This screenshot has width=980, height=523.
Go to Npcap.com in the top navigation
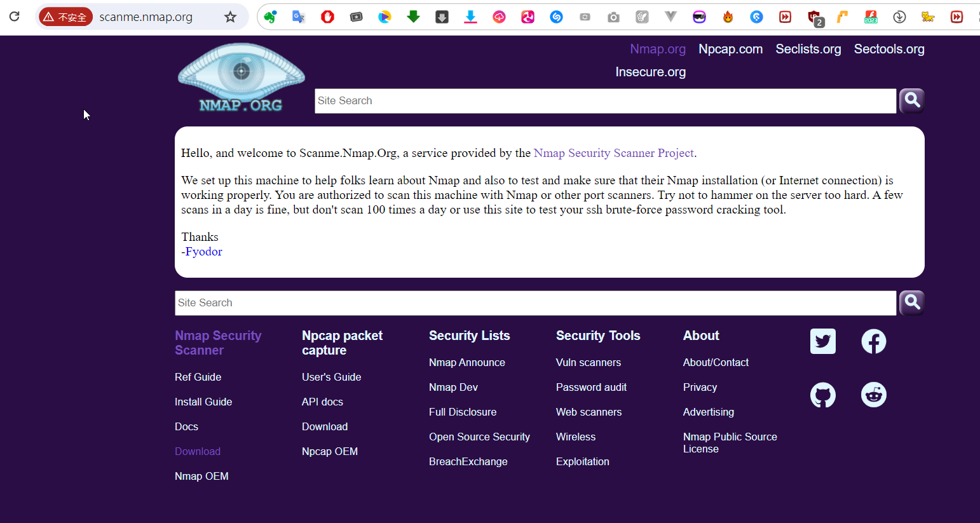730,49
